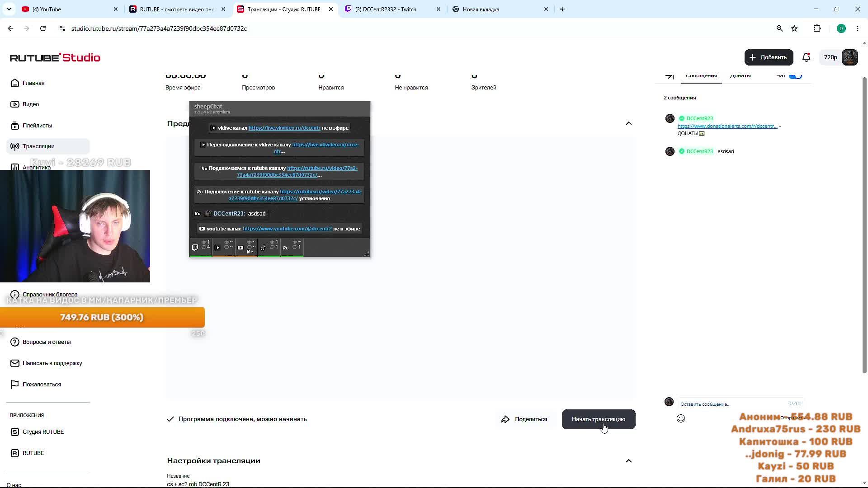Click the 'Зрителей' stat label
Screen dimensions: 868x488
[483, 88]
